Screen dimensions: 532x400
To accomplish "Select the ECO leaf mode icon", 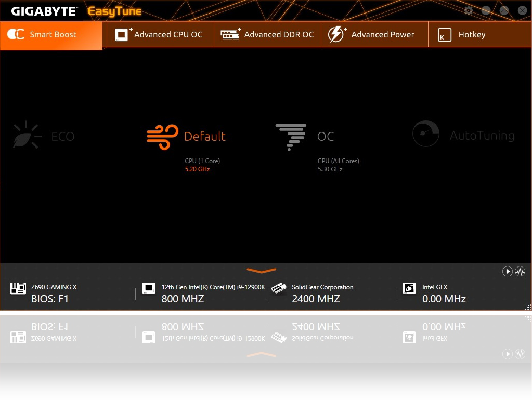I will [27, 136].
